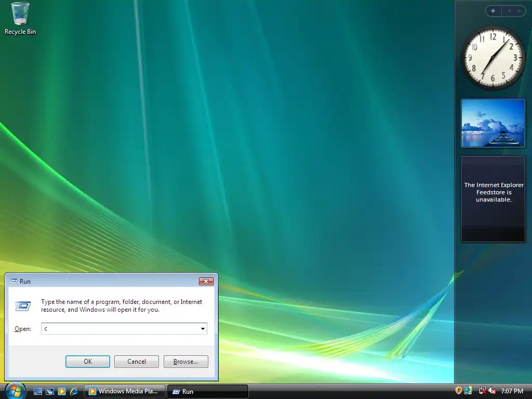The height and width of the screenshot is (399, 532).
Task: Click the Windows Security Center shield tray icon
Action: pyautogui.click(x=458, y=391)
